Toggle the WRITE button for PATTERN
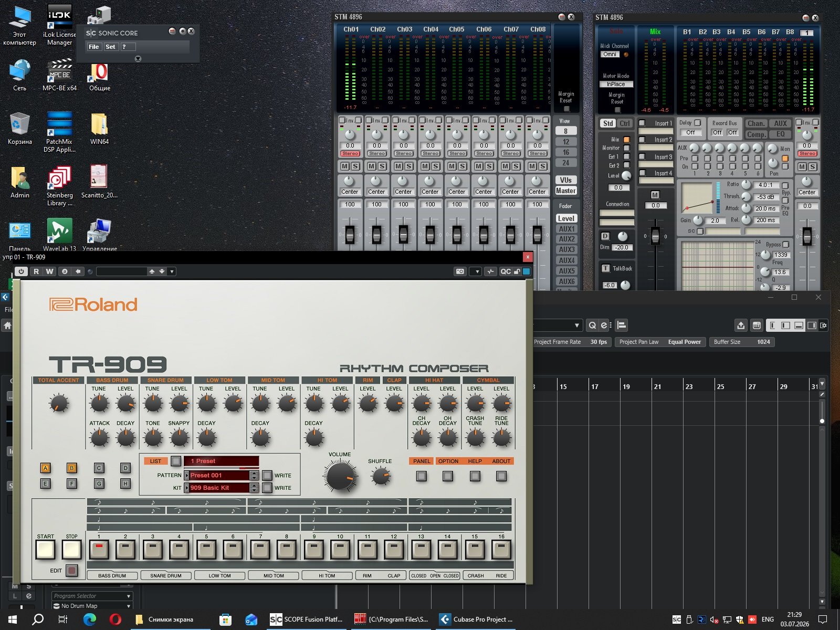840x630 pixels. pos(267,476)
